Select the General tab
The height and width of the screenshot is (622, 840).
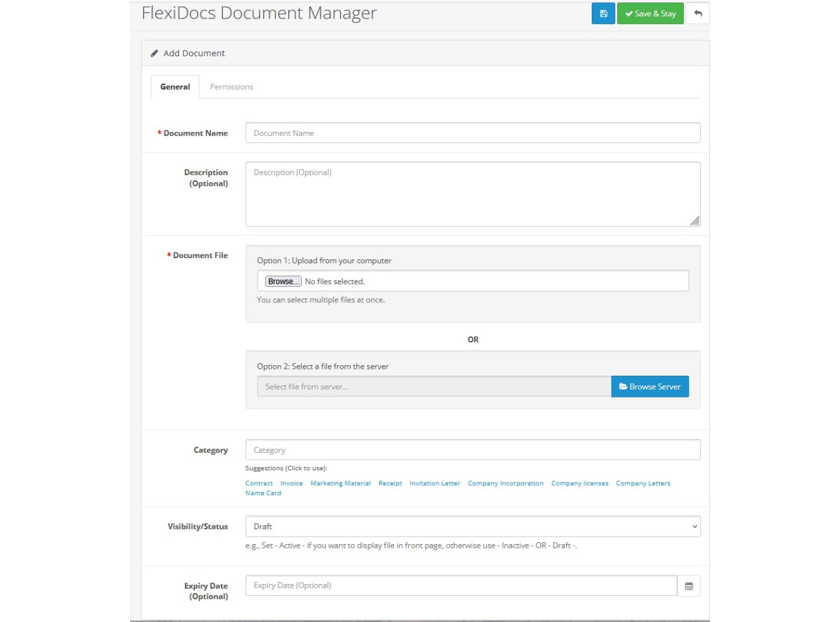(175, 87)
